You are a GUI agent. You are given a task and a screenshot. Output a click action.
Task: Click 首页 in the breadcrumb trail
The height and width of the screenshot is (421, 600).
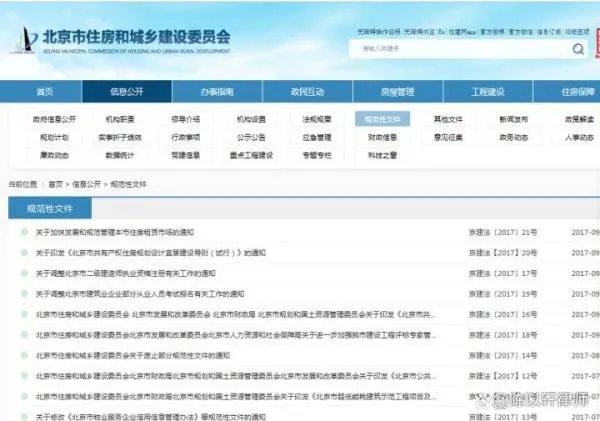[x=55, y=184]
